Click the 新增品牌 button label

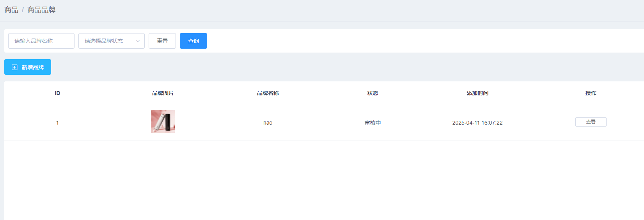[x=33, y=67]
